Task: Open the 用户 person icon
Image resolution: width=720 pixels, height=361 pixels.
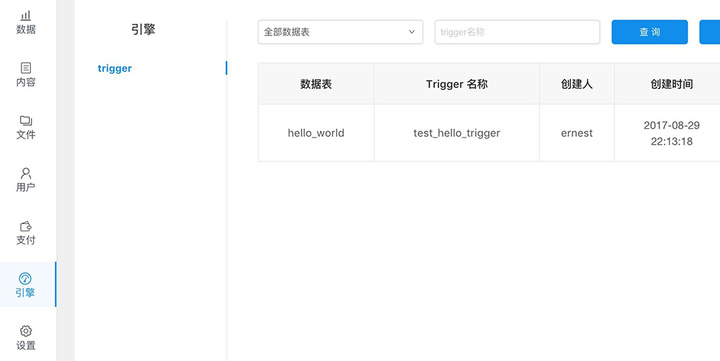Action: pos(26,173)
